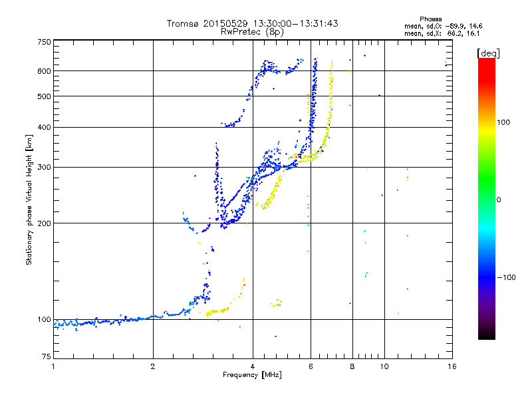The height and width of the screenshot is (399, 532).
Task: Click the x-axis label 'Frequency [MHz]'
Action: (252, 375)
